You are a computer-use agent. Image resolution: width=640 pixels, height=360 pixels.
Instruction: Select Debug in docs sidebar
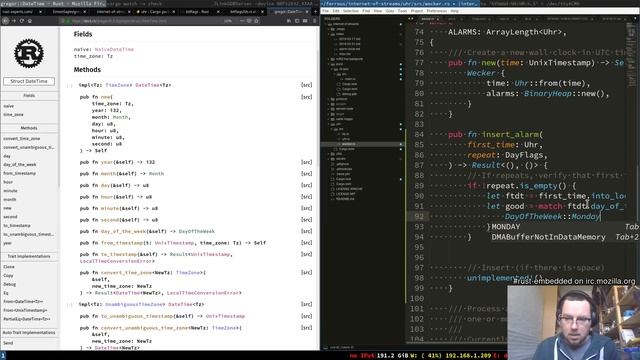tap(9, 284)
